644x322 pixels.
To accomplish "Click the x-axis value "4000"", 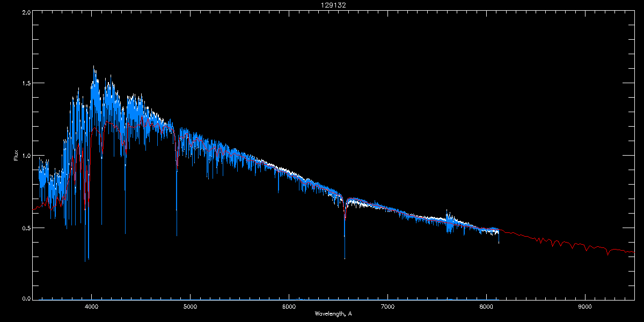I will [92, 307].
